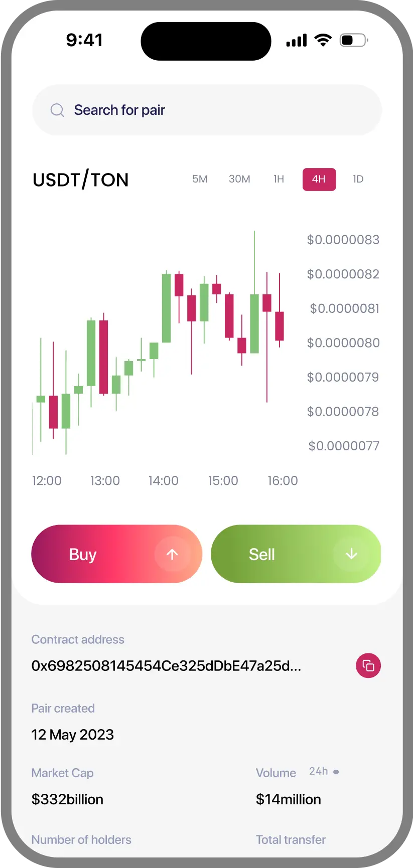The image size is (413, 868).
Task: Choose the 1H chart interval
Action: click(x=279, y=179)
